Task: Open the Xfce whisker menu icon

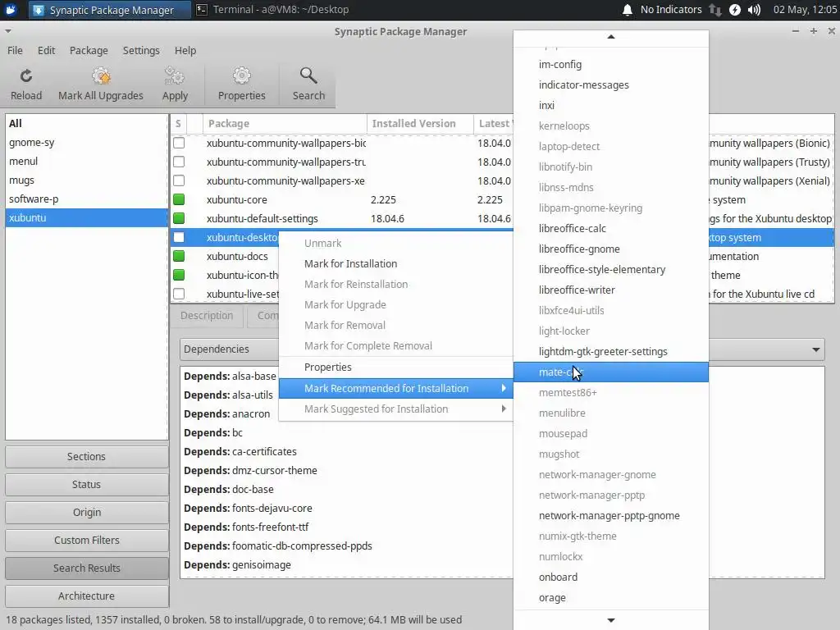Action: [x=11, y=10]
